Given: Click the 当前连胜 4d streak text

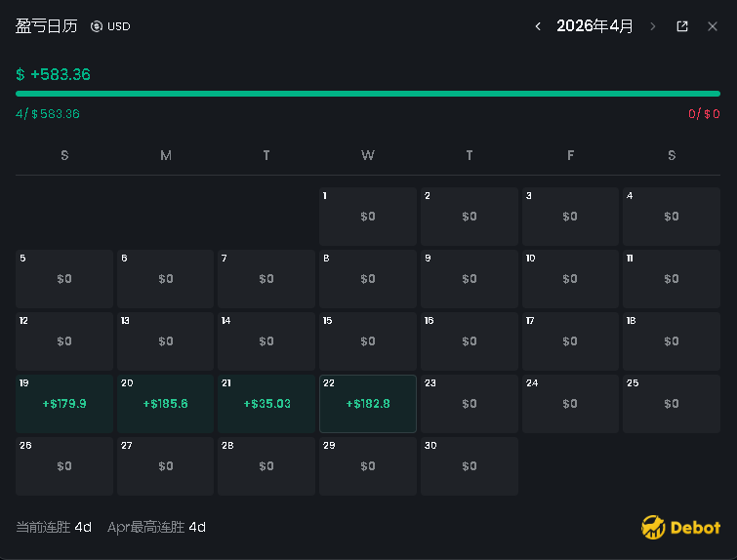Looking at the screenshot, I should coord(54,527).
